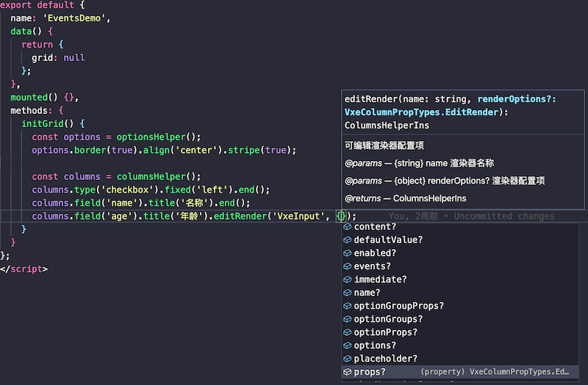
Task: Insert optionGroupProps? completion
Action: coord(460,306)
